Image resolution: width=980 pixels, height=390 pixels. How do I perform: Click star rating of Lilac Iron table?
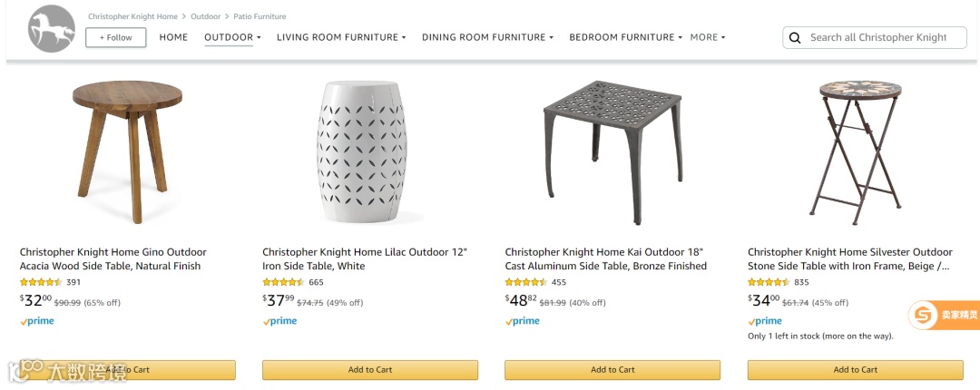[283, 282]
